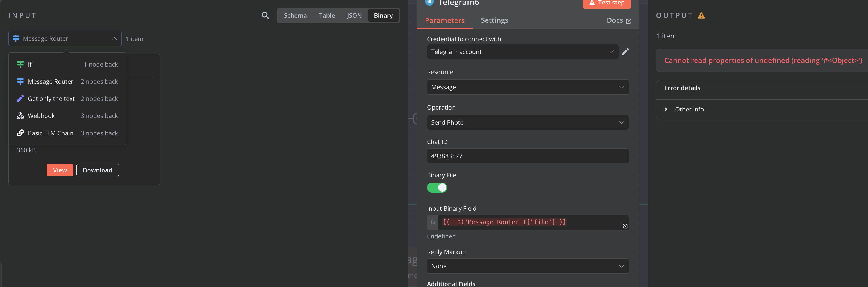Viewport: 868px width, 287px height.
Task: Choose Basic LLM Chain node from list
Action: click(x=67, y=133)
